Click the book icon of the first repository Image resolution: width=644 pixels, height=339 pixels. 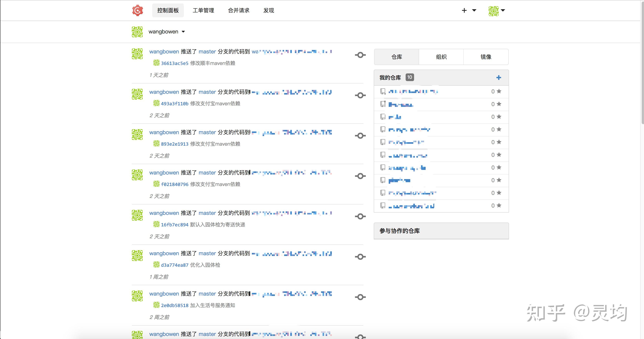383,91
